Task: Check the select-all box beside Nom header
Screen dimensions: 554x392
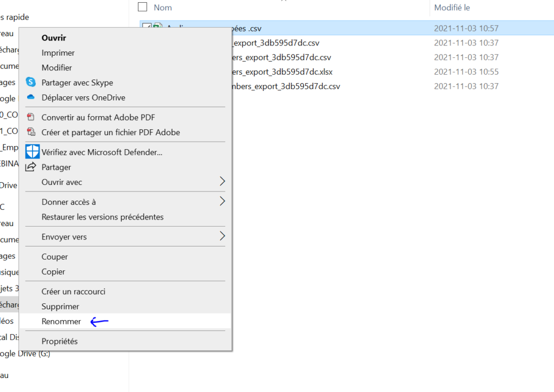Action: click(142, 7)
